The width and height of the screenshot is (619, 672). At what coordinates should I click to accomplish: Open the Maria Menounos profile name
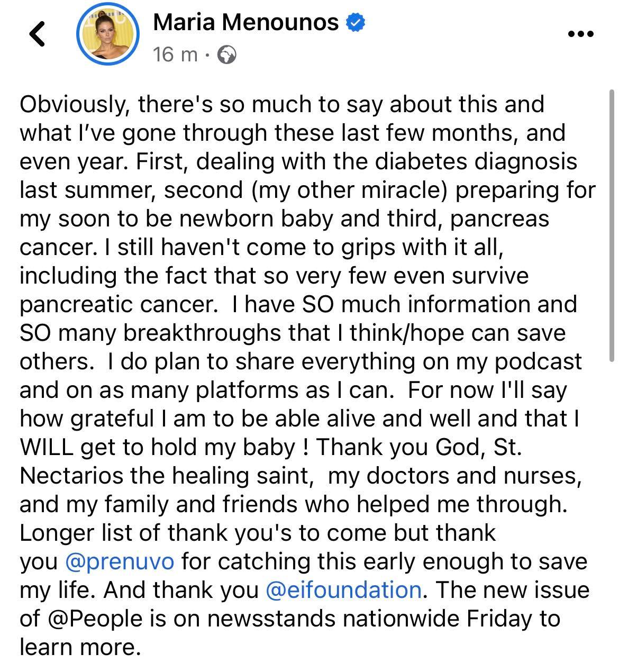point(245,22)
